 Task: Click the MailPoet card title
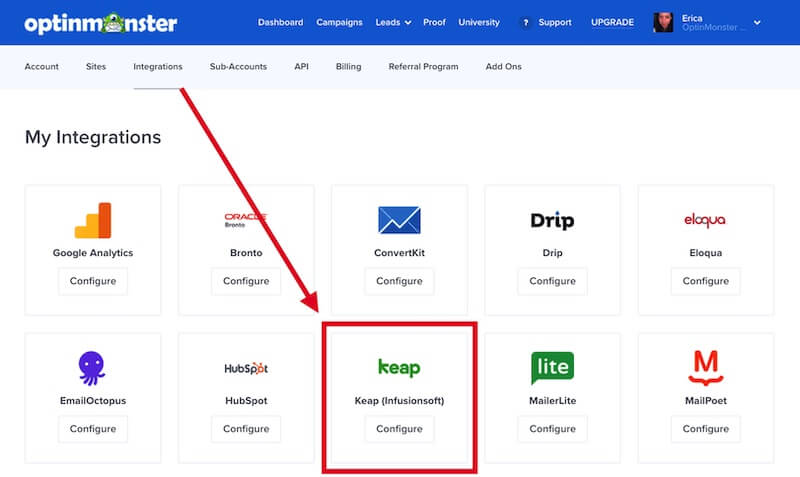click(706, 401)
